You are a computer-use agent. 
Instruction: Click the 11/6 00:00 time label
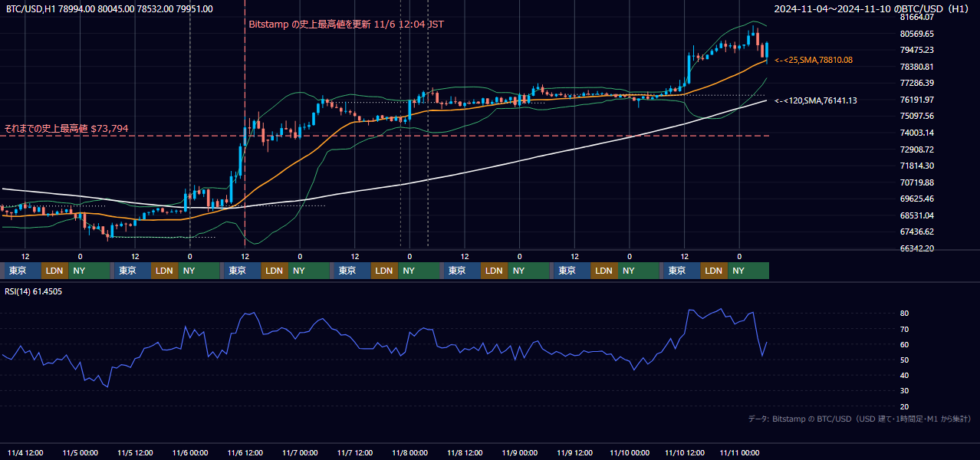click(x=190, y=452)
